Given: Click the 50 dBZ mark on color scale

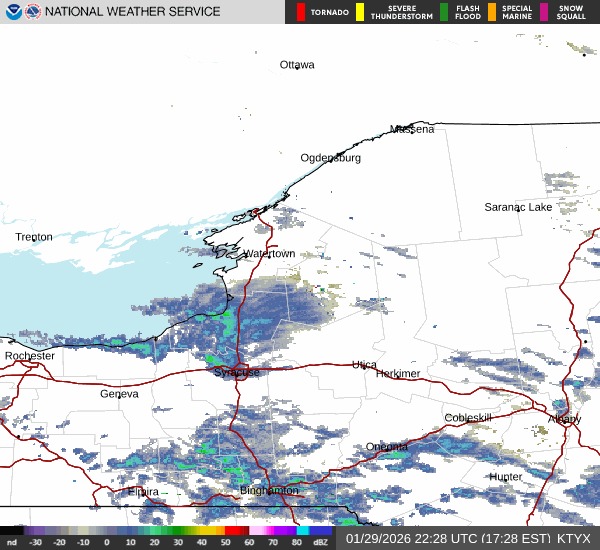Looking at the screenshot, I should (223, 542).
